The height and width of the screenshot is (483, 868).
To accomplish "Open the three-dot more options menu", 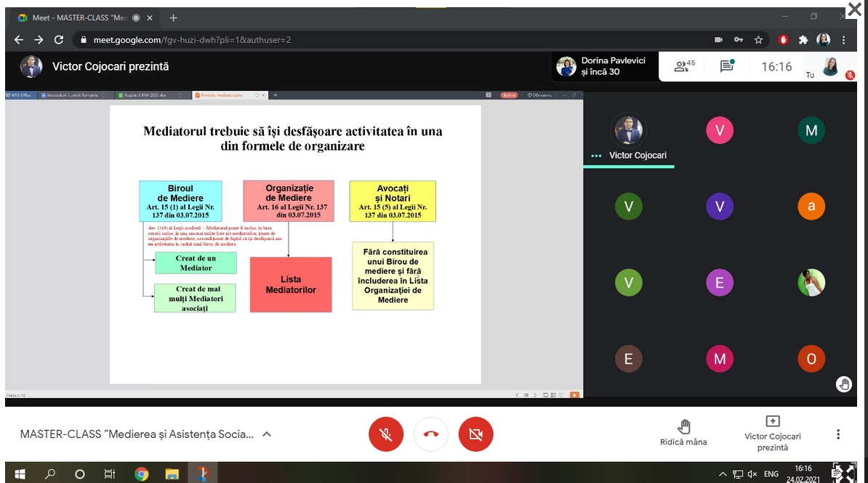I will coord(838,434).
